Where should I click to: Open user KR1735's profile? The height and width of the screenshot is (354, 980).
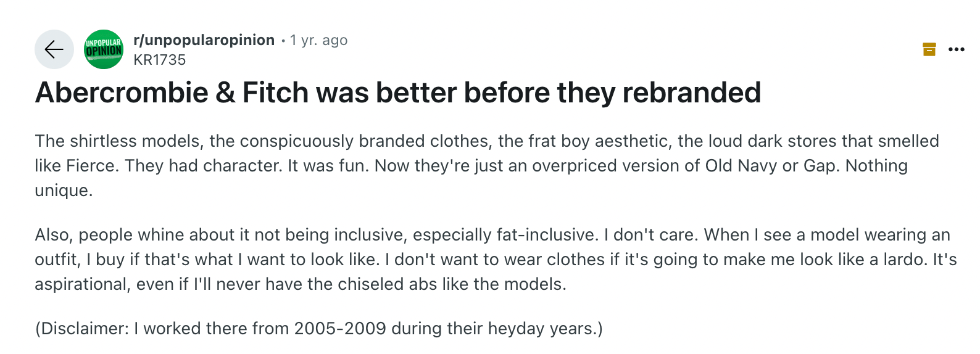(x=160, y=60)
